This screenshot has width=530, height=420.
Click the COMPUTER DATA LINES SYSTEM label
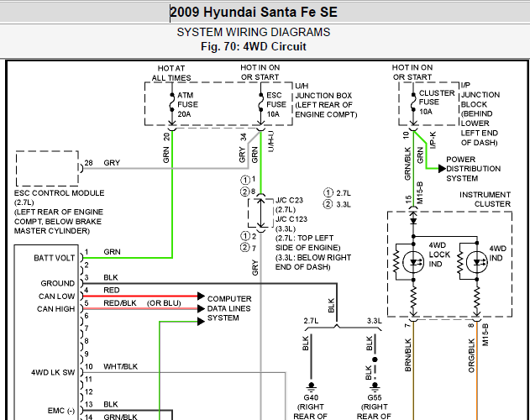[x=229, y=308]
